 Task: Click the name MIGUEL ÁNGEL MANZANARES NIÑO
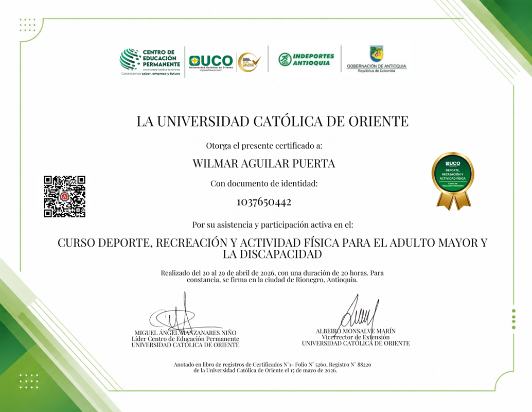coord(185,333)
